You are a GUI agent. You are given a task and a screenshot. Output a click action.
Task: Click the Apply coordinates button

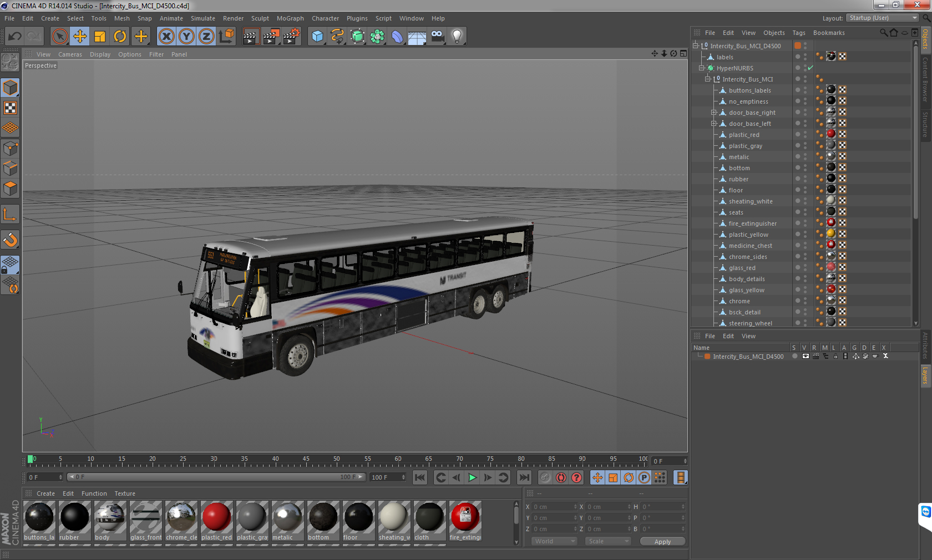point(662,542)
